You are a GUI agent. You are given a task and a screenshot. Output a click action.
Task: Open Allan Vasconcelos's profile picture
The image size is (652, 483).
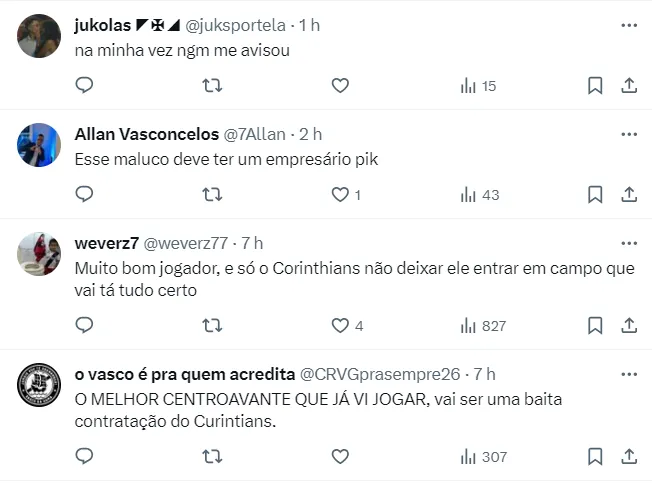[39, 145]
